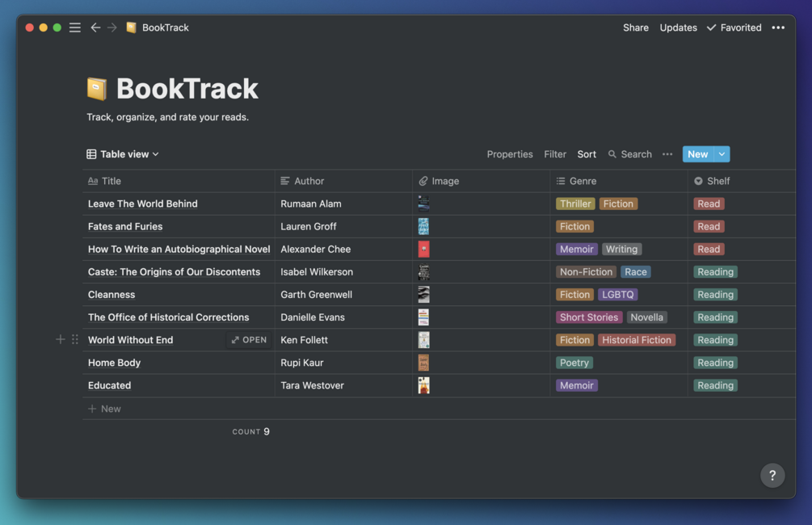
Task: Open the Image column header menu
Action: (x=481, y=181)
